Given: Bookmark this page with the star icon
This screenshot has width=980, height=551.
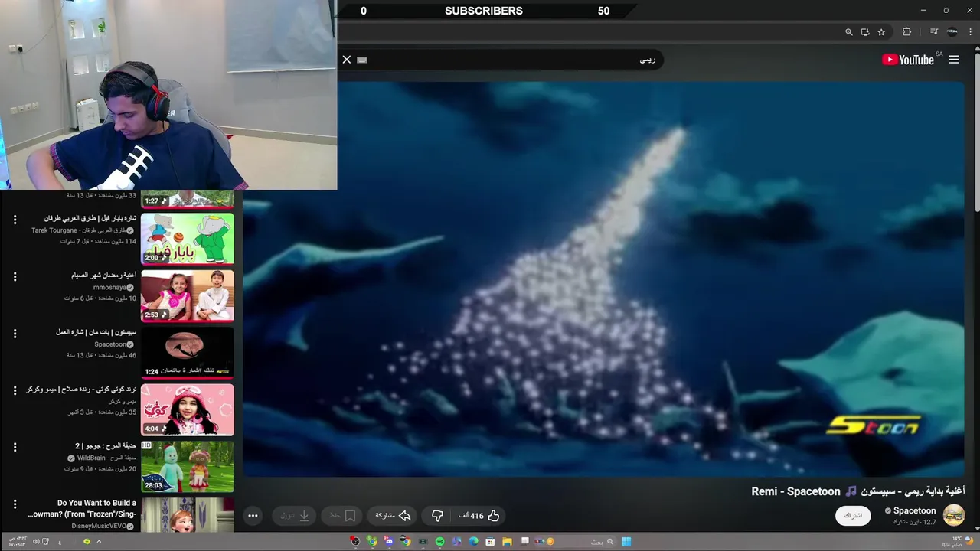Looking at the screenshot, I should [x=881, y=32].
